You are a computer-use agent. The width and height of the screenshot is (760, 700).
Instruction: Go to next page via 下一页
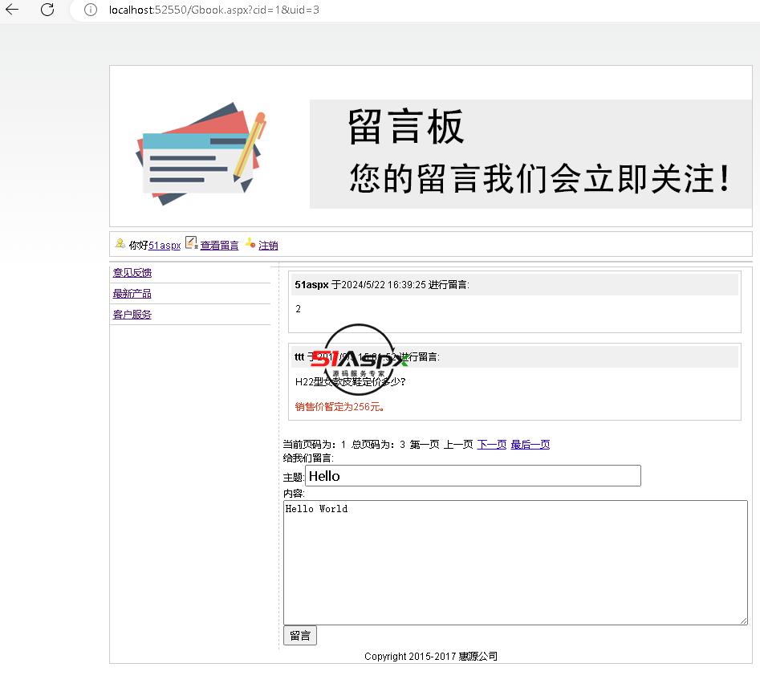click(491, 445)
